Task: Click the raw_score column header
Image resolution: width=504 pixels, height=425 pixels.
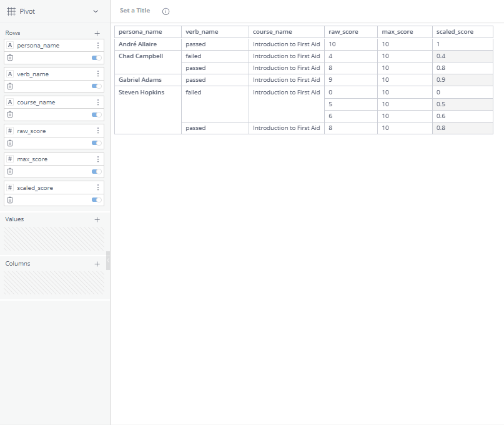Action: coord(343,32)
